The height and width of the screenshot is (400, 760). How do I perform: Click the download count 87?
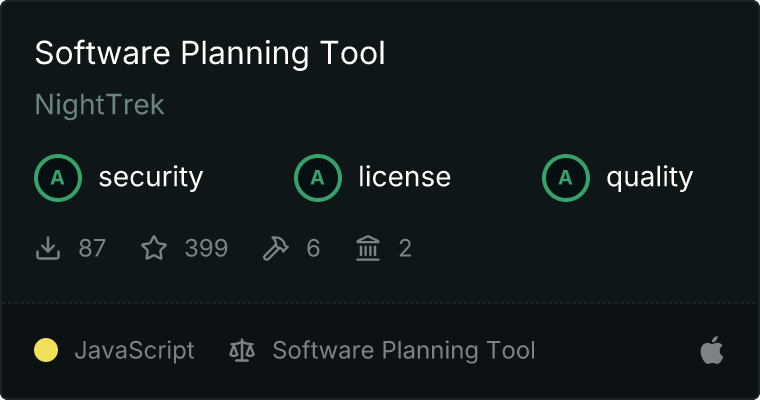[92, 248]
